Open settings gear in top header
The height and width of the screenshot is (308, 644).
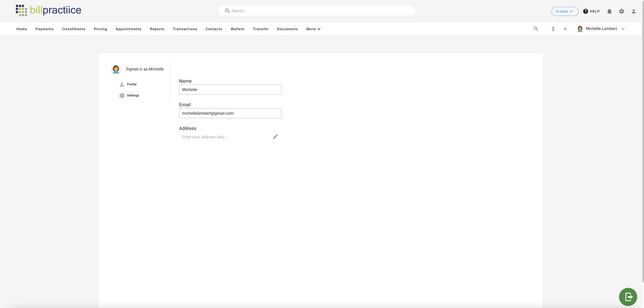[x=621, y=11]
